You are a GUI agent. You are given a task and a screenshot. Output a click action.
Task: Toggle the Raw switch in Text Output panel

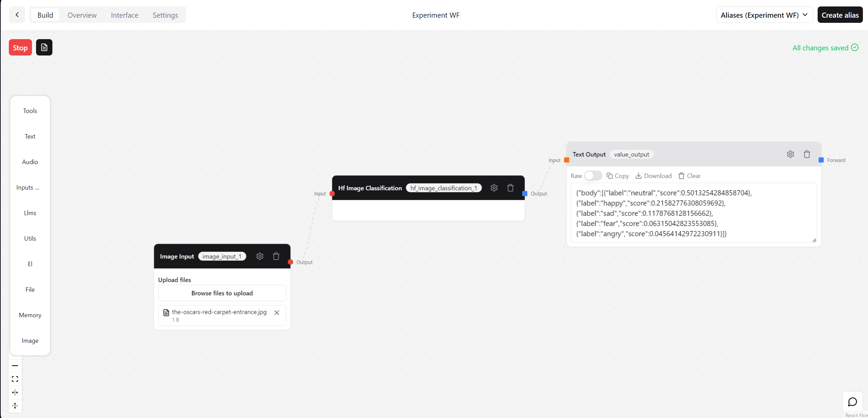(592, 176)
